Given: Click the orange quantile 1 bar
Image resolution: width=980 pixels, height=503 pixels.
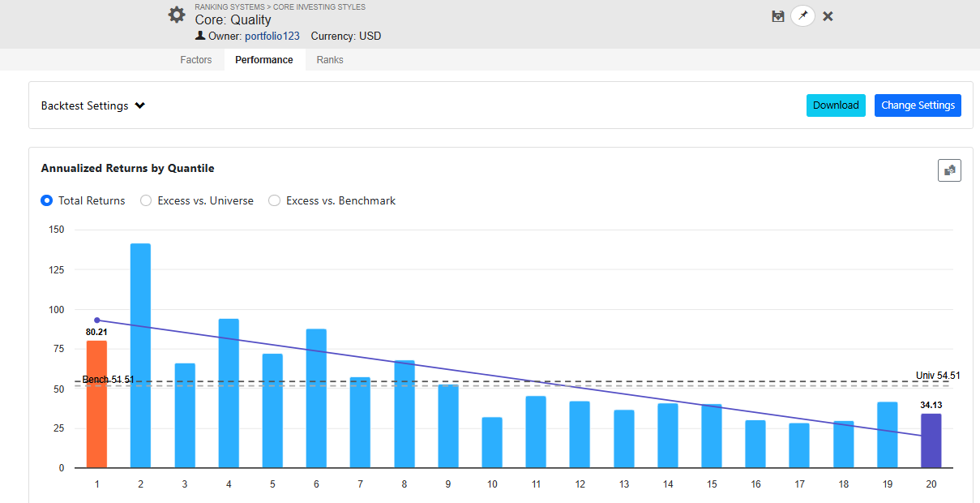Looking at the screenshot, I should coord(96,406).
